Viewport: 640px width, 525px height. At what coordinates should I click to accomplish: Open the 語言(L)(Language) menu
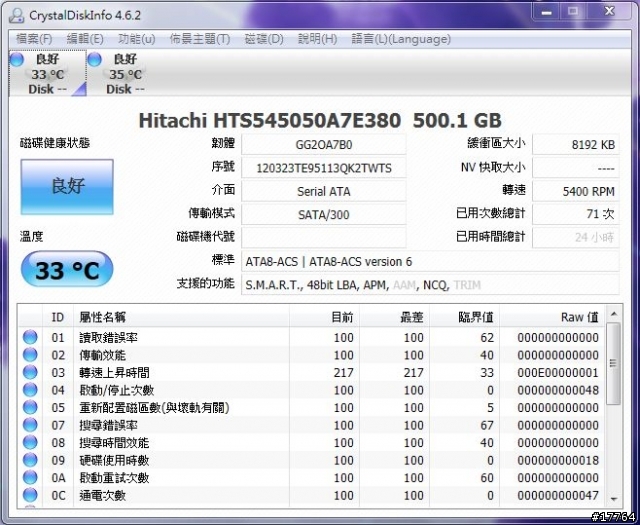(401, 39)
